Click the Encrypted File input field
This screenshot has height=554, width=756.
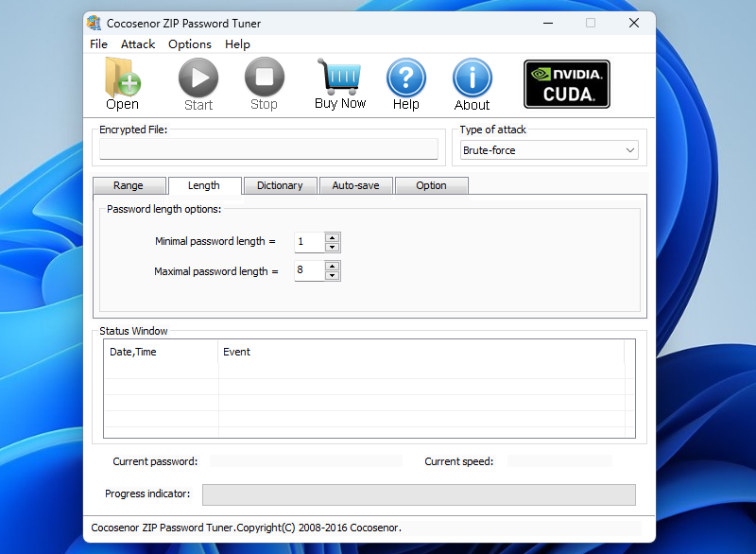pyautogui.click(x=268, y=149)
